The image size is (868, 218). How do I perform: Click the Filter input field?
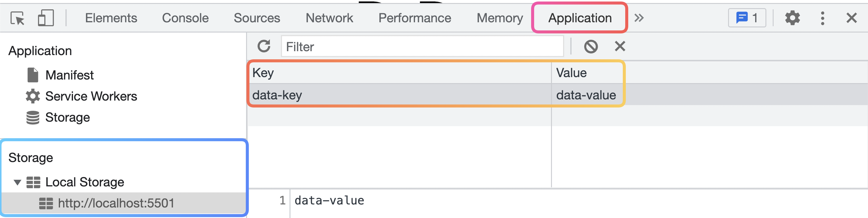click(x=422, y=46)
